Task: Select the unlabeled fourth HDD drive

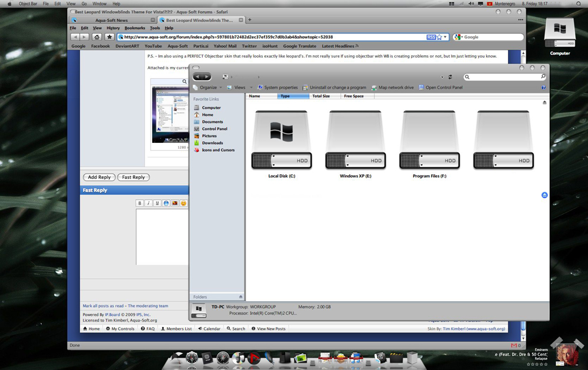Action: [503, 139]
